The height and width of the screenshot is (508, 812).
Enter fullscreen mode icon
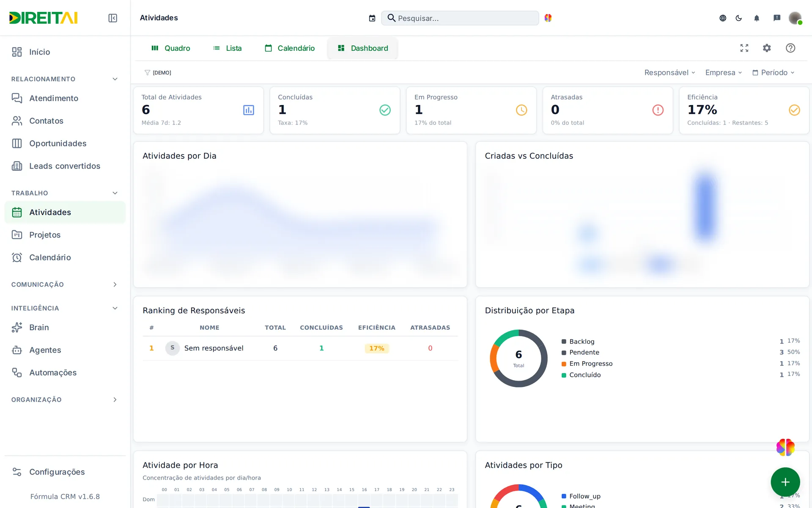(x=744, y=48)
